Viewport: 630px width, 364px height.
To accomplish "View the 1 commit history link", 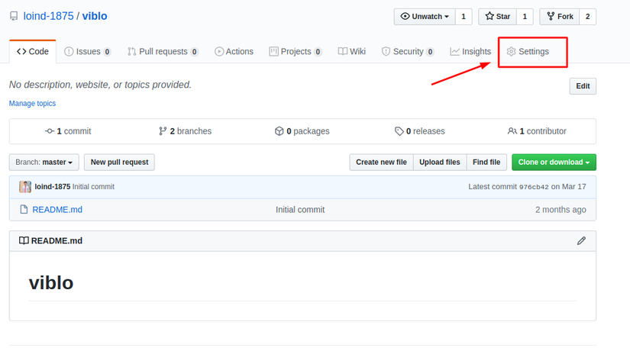I will click(x=68, y=131).
